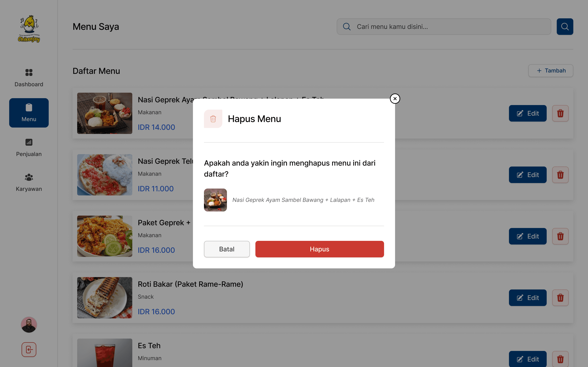Select the Menu sidebar item
Viewport: 588px width, 367px height.
coord(29,113)
